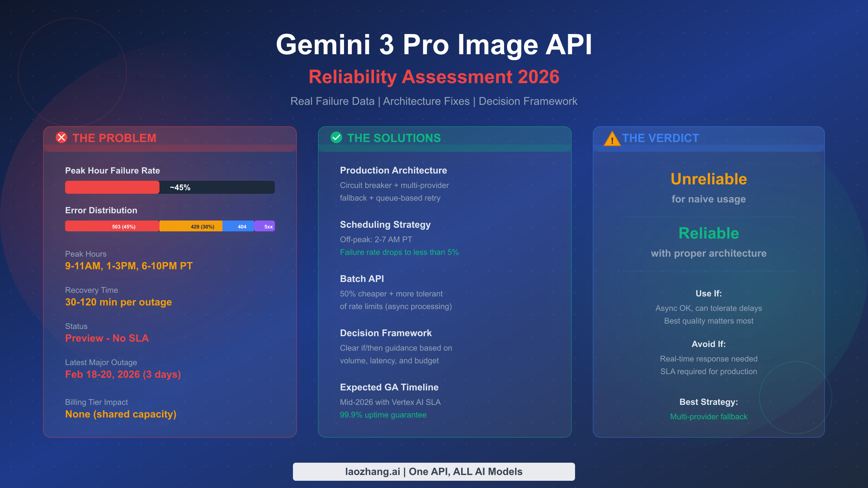868x488 pixels.
Task: Switch to THE SOLUTIONS panel header
Action: pos(394,138)
